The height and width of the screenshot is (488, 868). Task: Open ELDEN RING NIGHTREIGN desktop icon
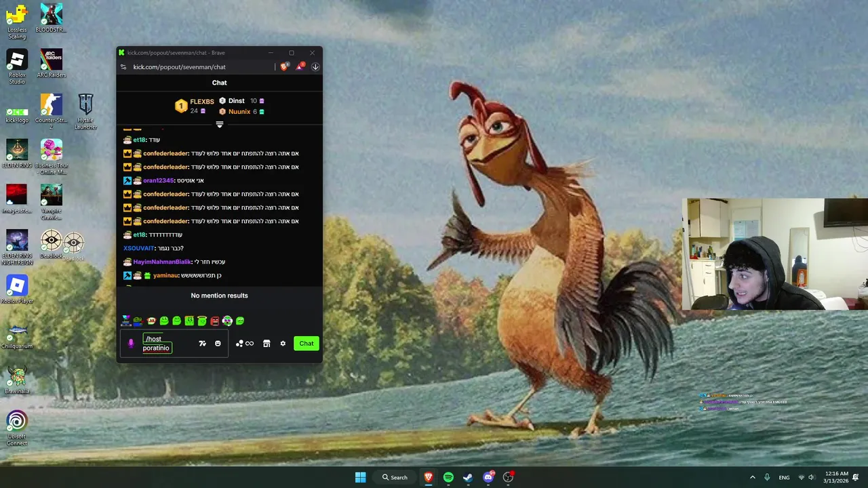[x=17, y=247]
